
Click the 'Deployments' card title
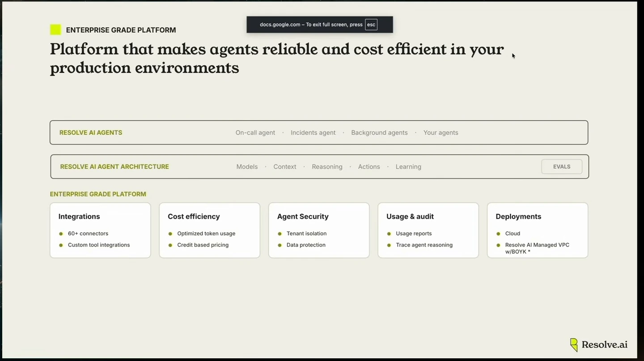[x=518, y=217]
